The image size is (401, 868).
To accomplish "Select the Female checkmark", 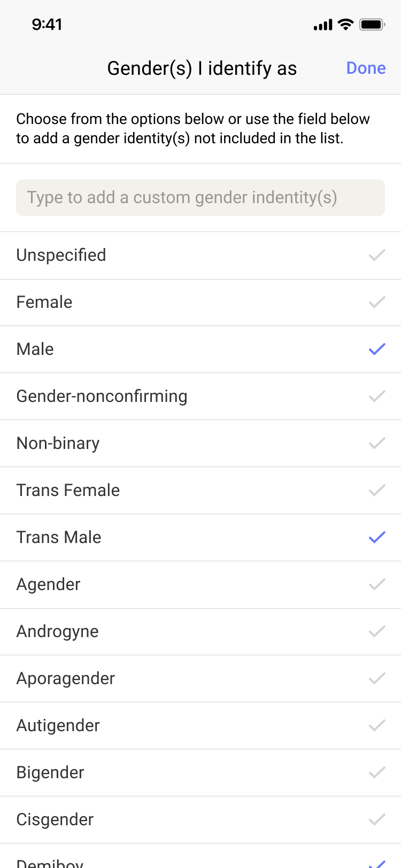I will [x=377, y=303].
